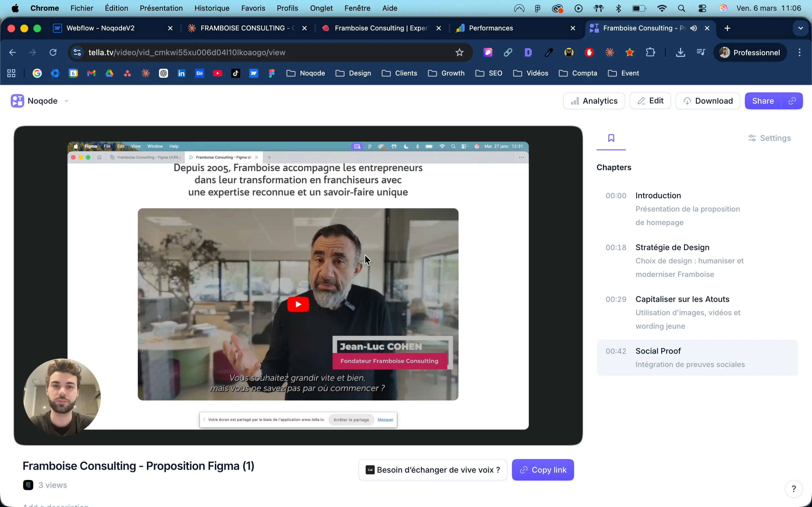Open the bookmark chapters tab icon
Screen dimensions: 812x507
(x=611, y=138)
